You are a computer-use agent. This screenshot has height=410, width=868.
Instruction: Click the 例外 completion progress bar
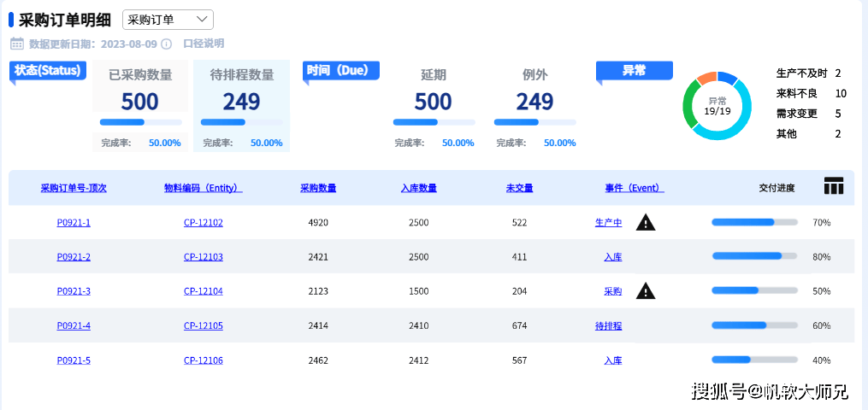point(534,122)
